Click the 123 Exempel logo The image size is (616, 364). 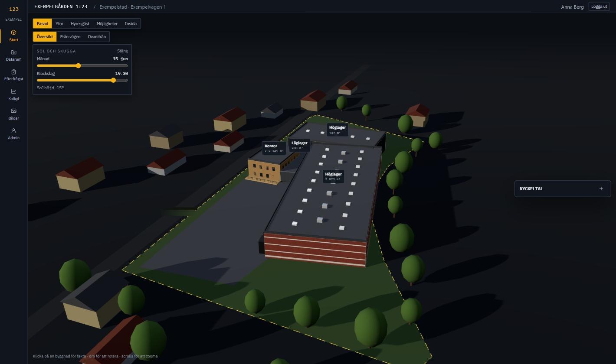(x=13, y=13)
